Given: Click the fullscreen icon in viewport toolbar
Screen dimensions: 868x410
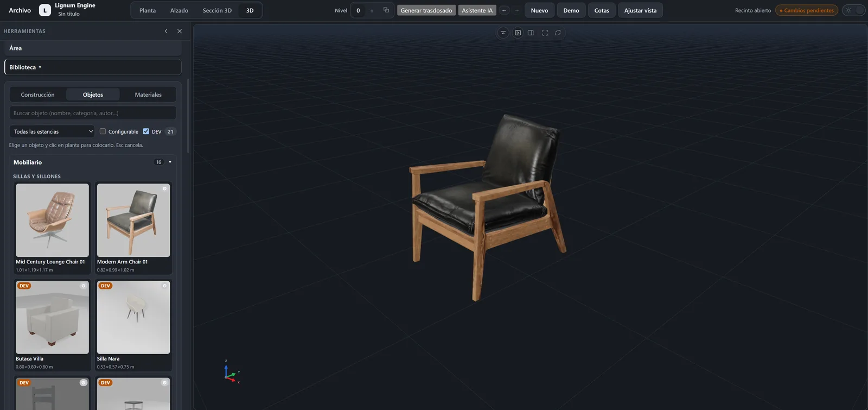Looking at the screenshot, I should click(x=545, y=33).
